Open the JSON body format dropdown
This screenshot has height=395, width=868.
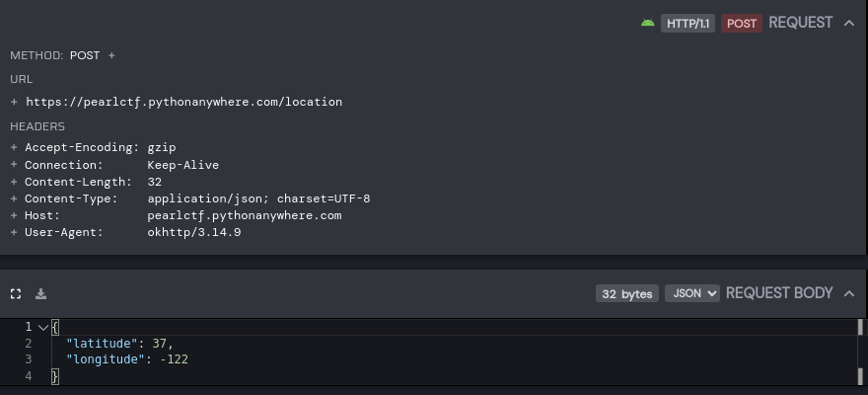point(691,293)
